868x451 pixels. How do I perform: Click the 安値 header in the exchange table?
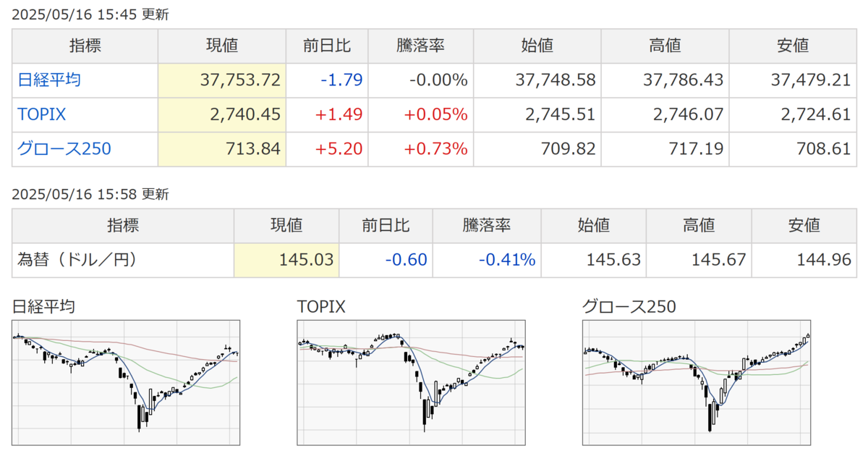(804, 225)
